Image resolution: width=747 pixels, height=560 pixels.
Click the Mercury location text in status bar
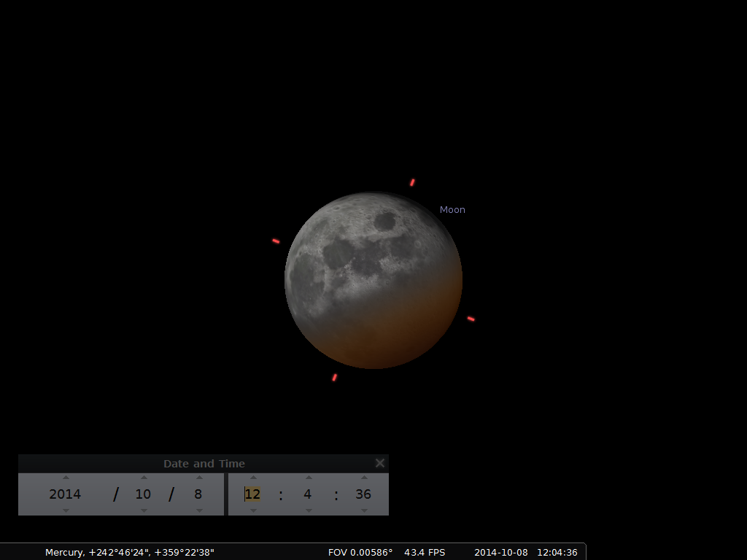pos(130,553)
